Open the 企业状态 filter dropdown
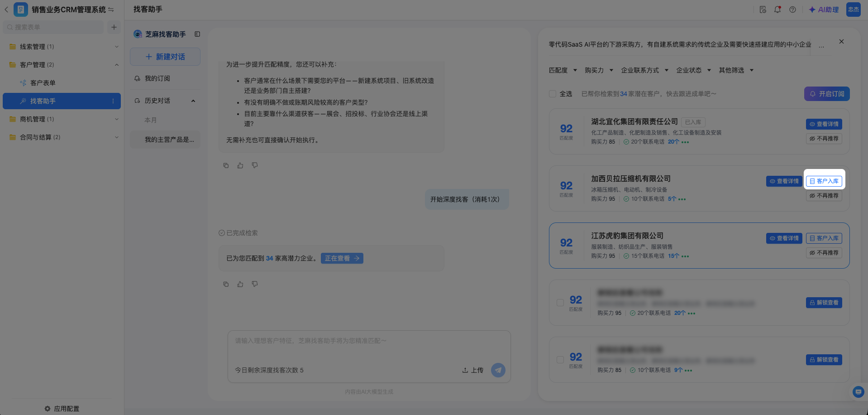868x415 pixels. pyautogui.click(x=694, y=70)
